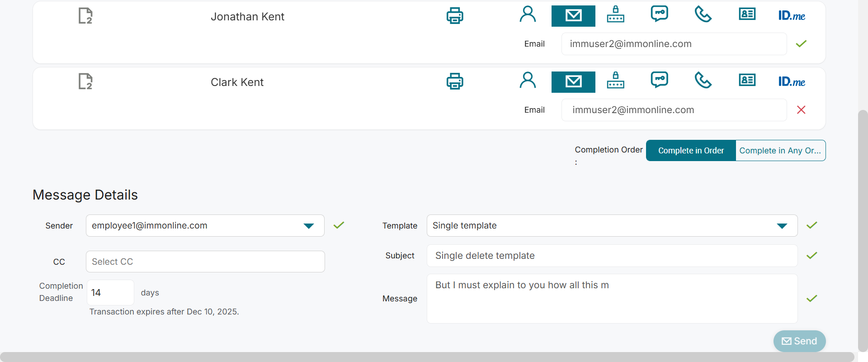Click the document icon beside Clark Kent
Viewport: 868px width, 362px height.
85,81
